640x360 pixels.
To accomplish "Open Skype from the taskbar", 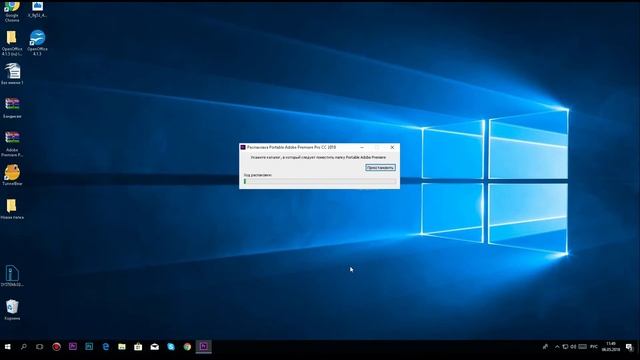I will coord(171,347).
